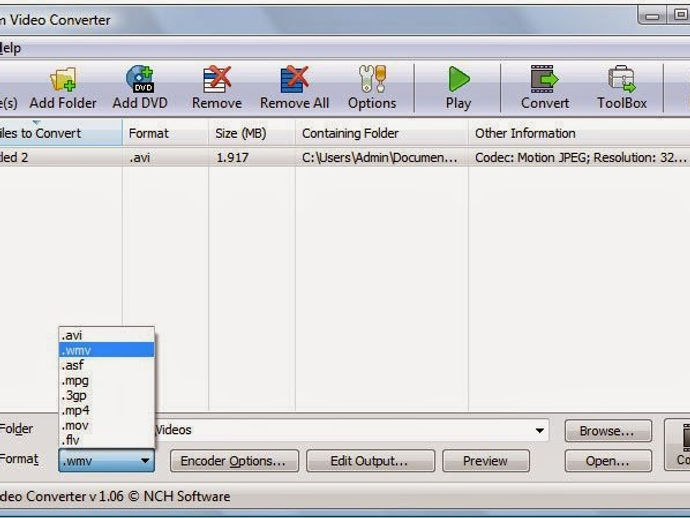Image resolution: width=690 pixels, height=518 pixels.
Task: Minimize the Video Converter window
Action: pos(652,16)
